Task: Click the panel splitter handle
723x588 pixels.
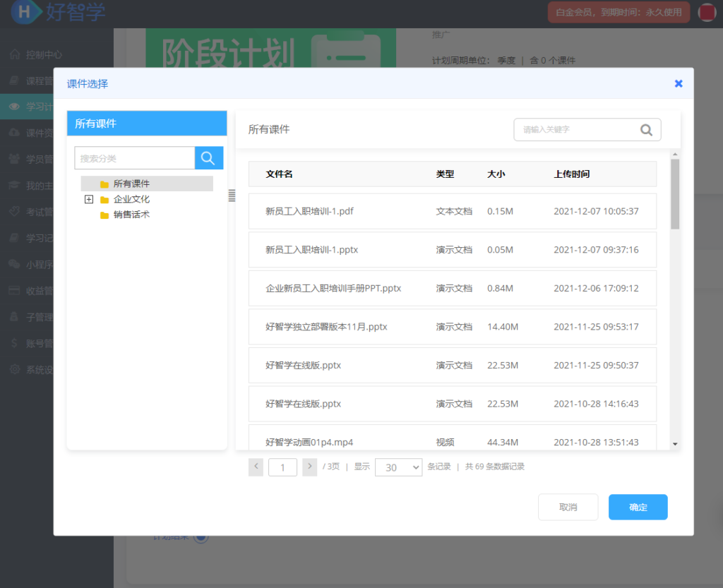Action: 232,196
